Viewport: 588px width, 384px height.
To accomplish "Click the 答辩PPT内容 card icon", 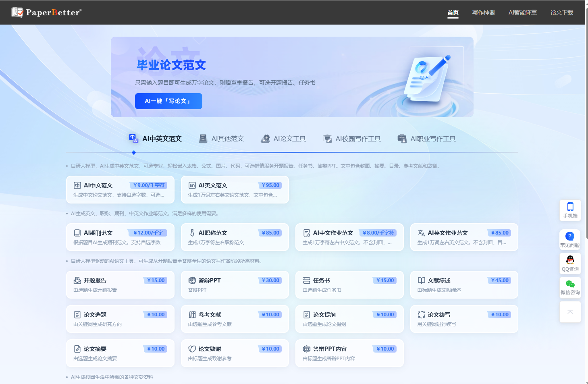I will click(307, 349).
